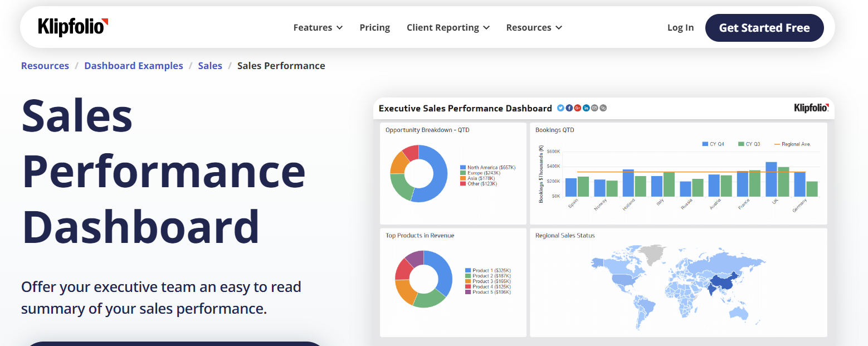Screen dimensions: 868x346
Task: Click the '$400K' axis label
Action: pyautogui.click(x=553, y=166)
